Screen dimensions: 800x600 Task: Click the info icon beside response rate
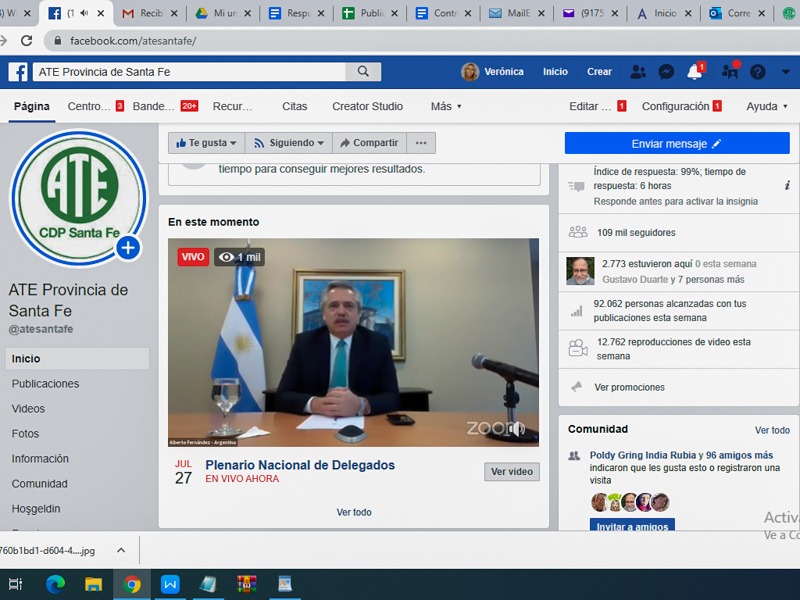click(787, 186)
